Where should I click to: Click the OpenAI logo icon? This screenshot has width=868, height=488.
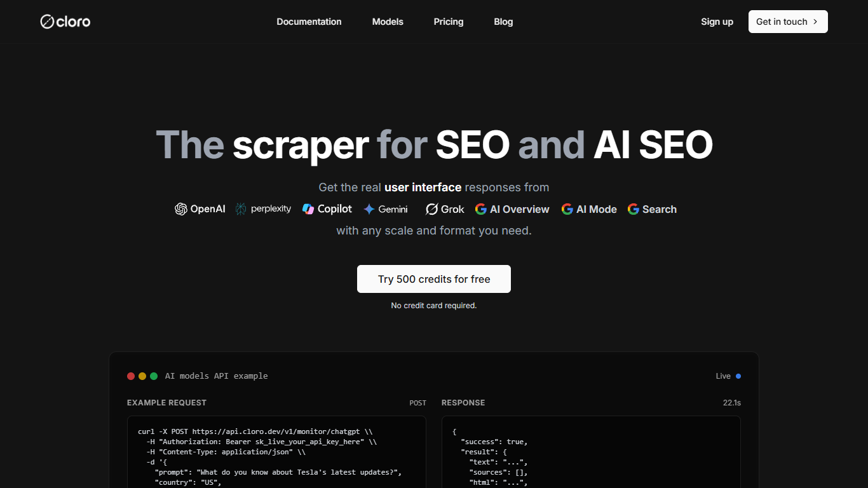pos(181,209)
